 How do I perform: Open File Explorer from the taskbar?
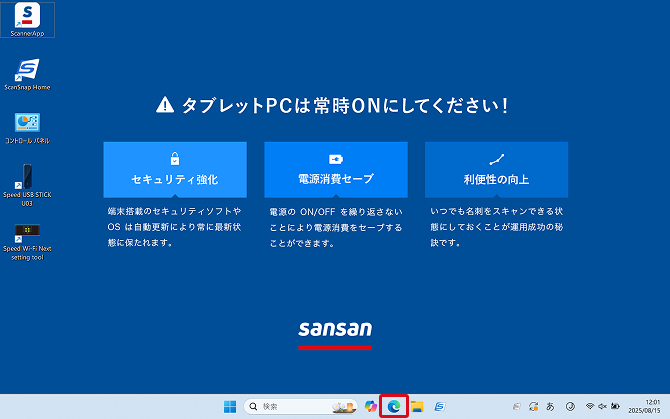pos(417,407)
